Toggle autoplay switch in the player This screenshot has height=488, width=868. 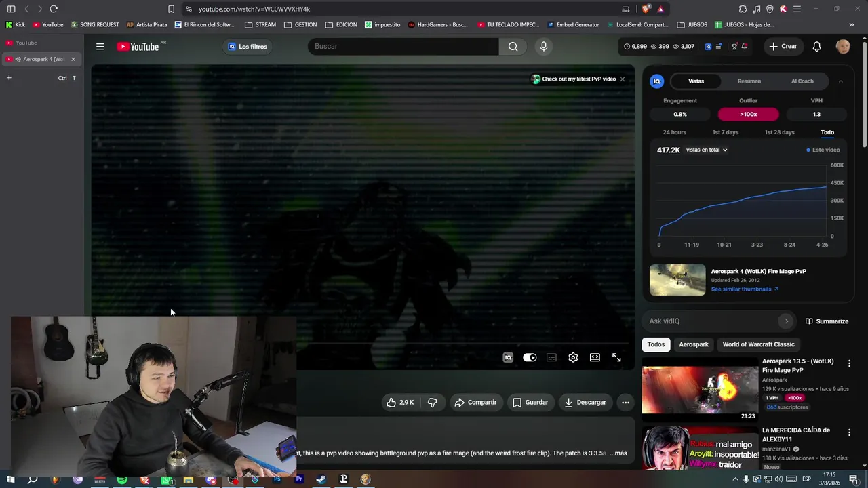click(530, 358)
